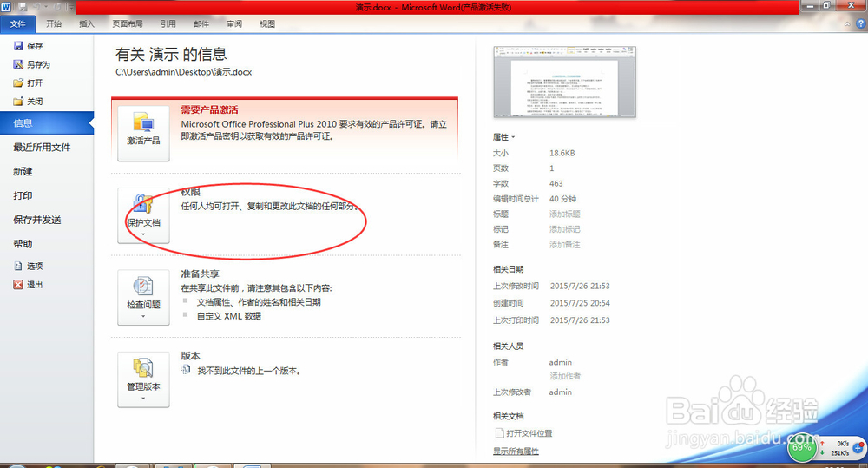Click the Save icon in the backstage menu

[x=18, y=46]
